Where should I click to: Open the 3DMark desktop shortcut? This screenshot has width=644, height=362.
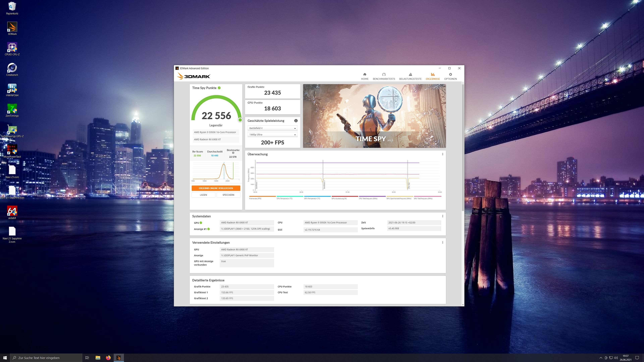click(12, 29)
